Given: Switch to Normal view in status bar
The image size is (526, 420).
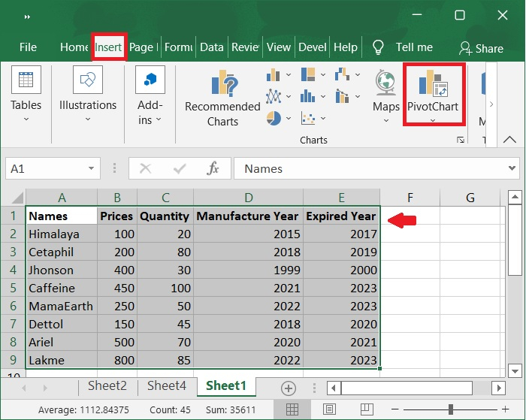Looking at the screenshot, I should (x=292, y=409).
